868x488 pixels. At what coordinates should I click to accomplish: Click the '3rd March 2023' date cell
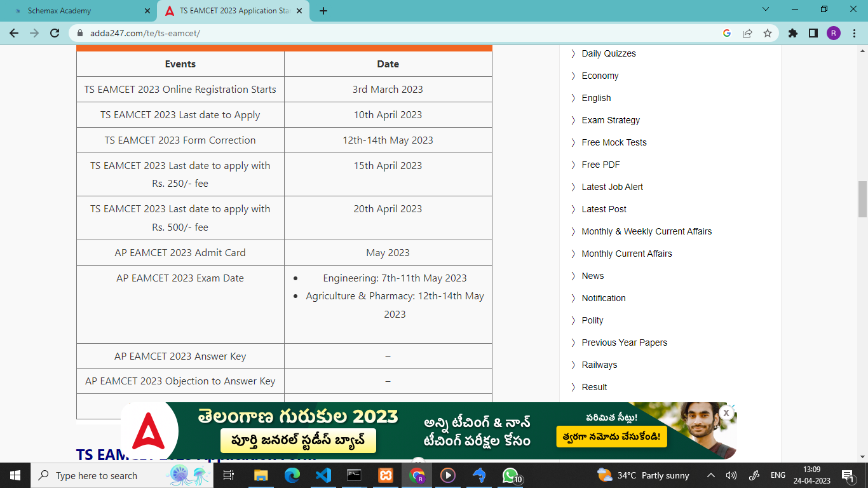(x=388, y=90)
